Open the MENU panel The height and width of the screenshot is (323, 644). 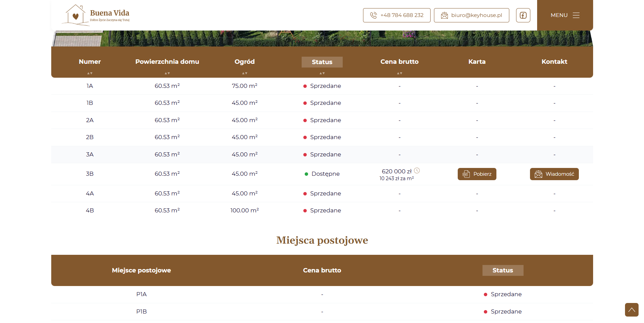565,15
